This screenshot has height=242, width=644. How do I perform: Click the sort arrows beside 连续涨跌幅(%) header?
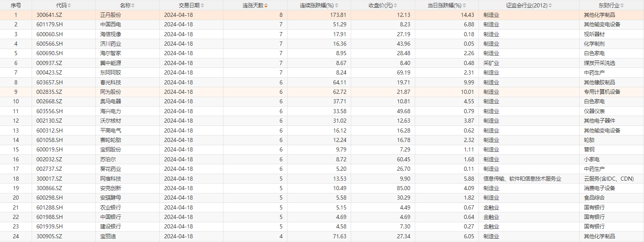337,6
